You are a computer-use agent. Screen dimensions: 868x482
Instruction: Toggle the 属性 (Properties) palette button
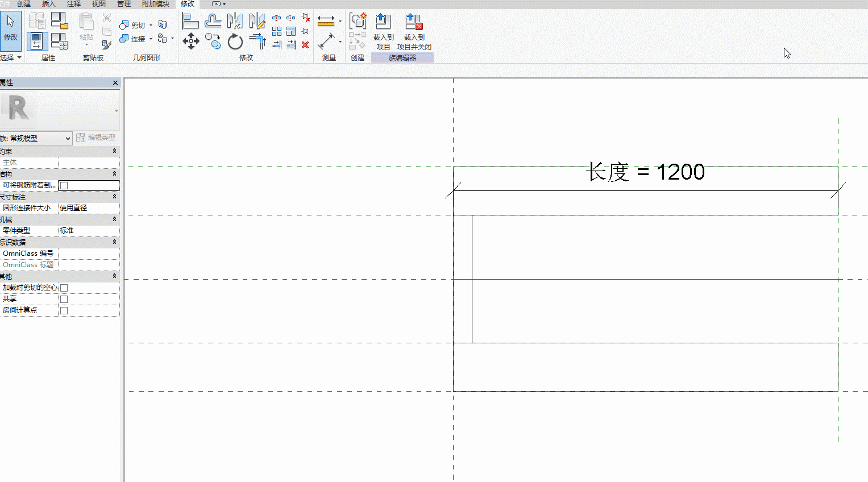[37, 41]
